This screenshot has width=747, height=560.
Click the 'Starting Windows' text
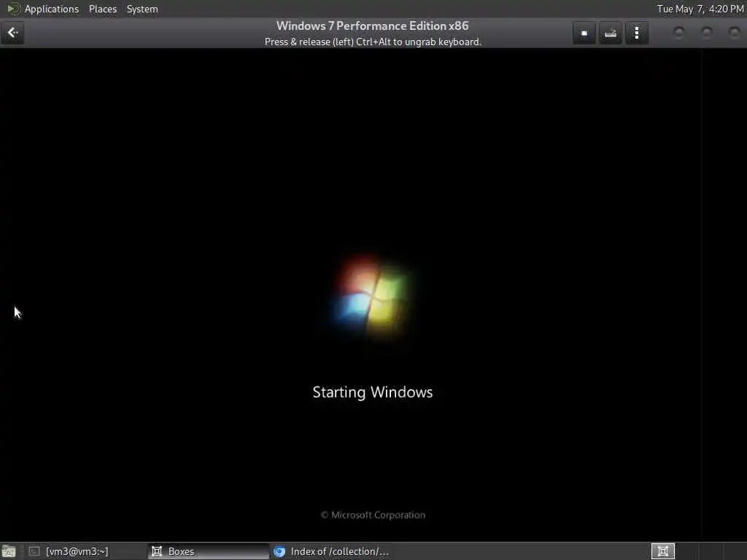(x=373, y=392)
